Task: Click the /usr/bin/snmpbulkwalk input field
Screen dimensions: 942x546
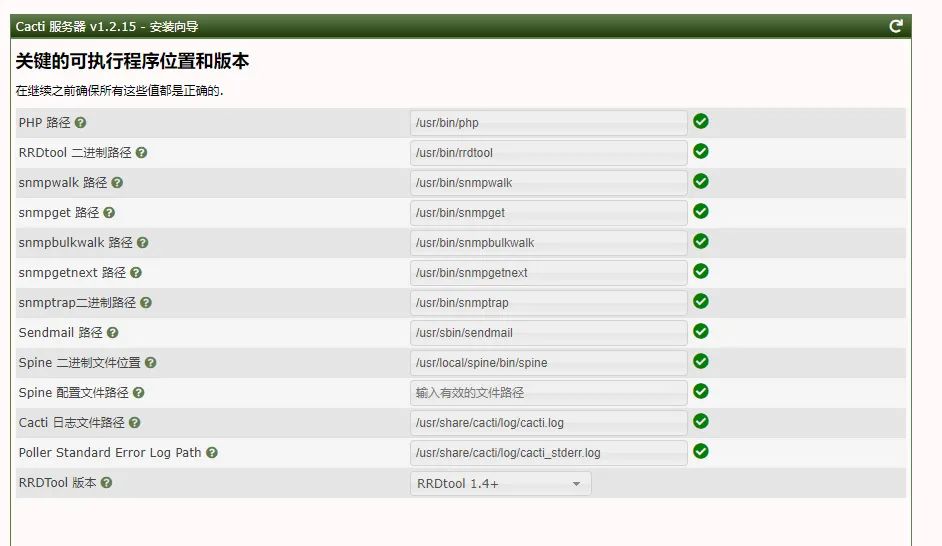Action: click(x=548, y=243)
